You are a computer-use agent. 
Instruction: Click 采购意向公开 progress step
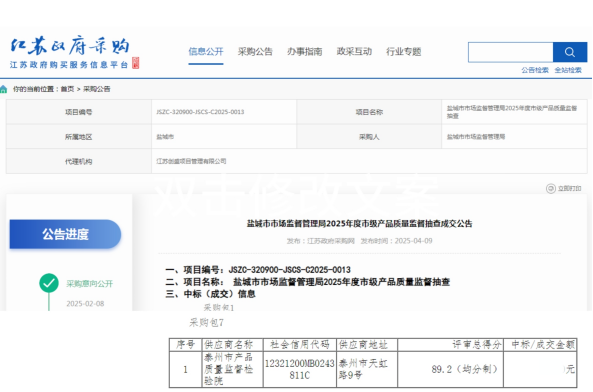click(90, 284)
